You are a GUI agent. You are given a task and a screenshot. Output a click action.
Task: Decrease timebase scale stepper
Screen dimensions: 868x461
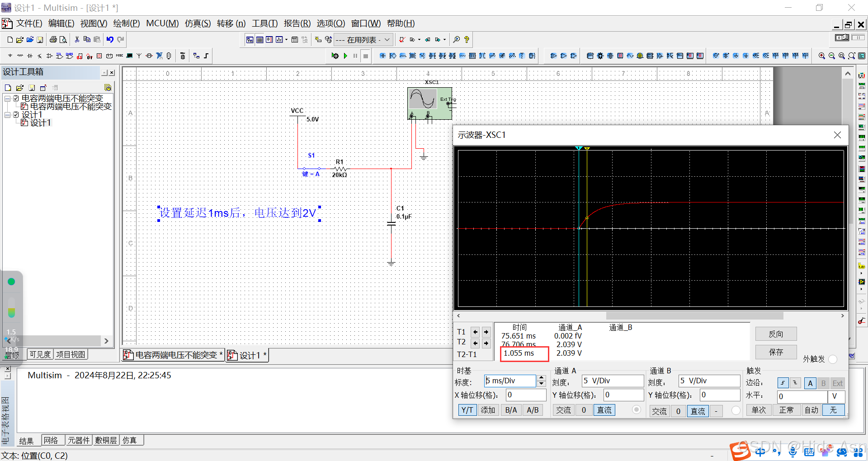(542, 384)
